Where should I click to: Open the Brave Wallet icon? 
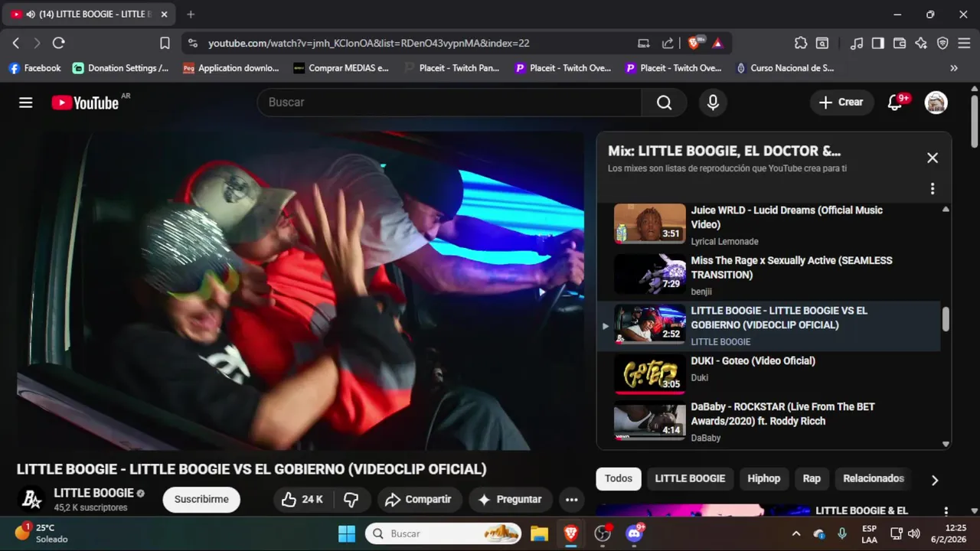900,44
